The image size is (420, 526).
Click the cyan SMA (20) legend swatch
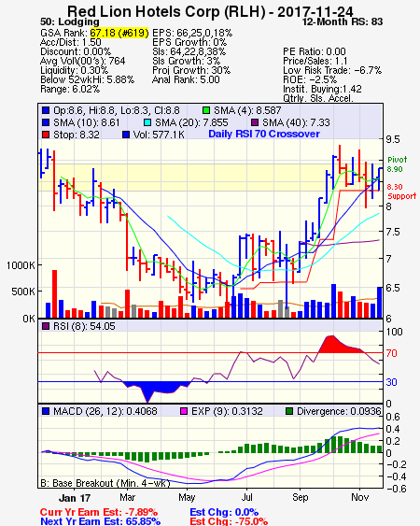click(x=147, y=122)
